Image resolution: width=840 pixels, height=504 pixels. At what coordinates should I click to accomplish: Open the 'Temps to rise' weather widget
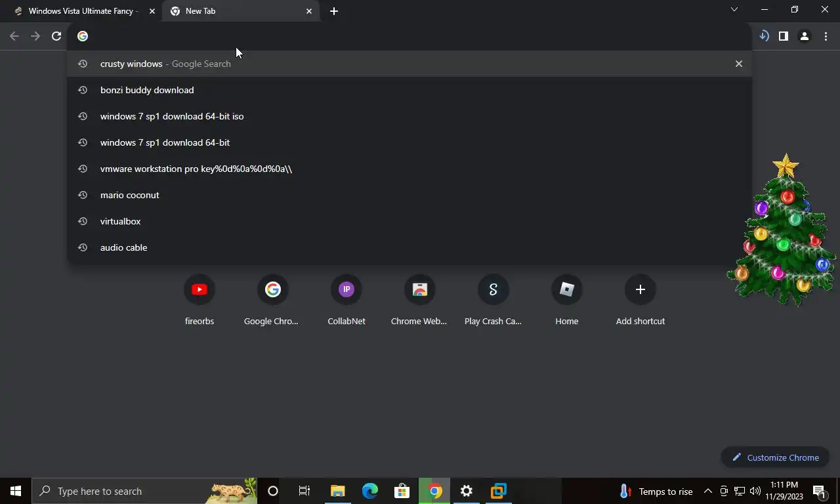(656, 492)
